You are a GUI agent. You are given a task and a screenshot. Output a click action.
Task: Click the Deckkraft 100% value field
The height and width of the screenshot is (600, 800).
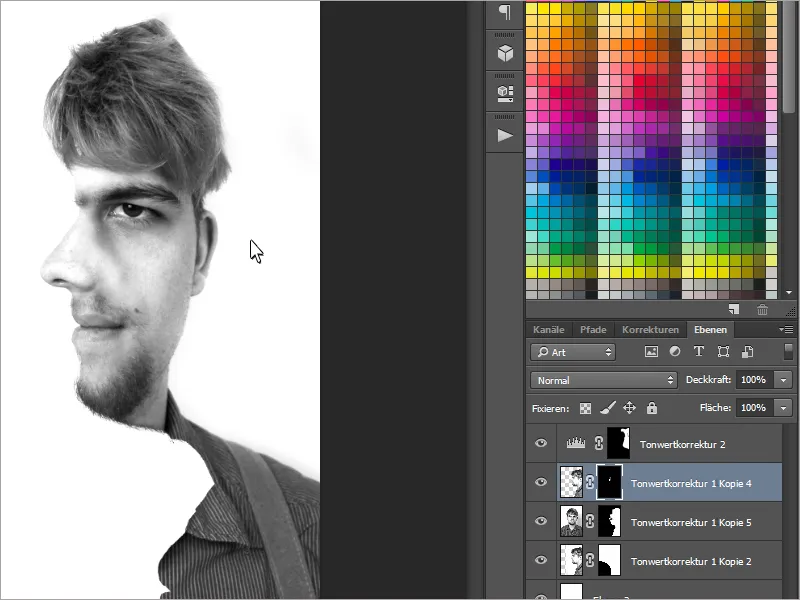755,380
